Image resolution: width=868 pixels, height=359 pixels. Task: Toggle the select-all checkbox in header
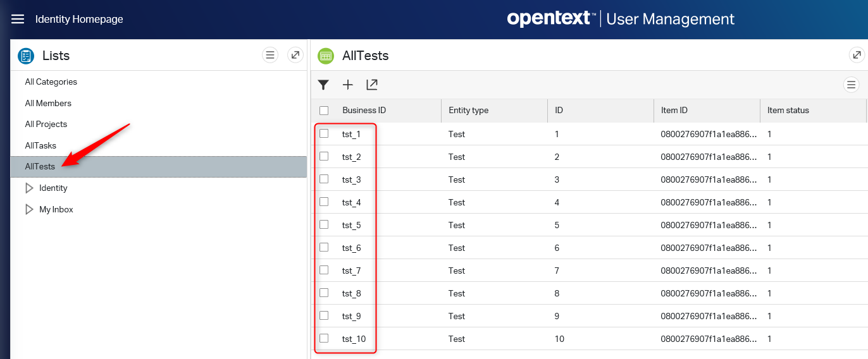(324, 111)
